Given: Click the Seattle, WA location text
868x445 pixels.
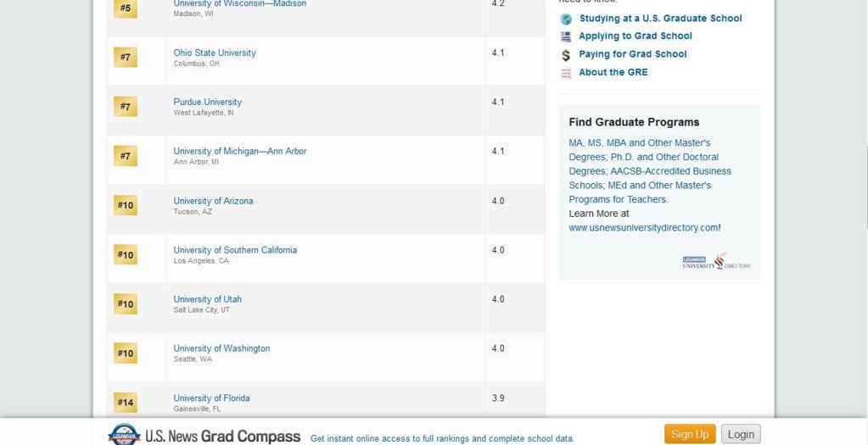Looking at the screenshot, I should click(x=193, y=360).
